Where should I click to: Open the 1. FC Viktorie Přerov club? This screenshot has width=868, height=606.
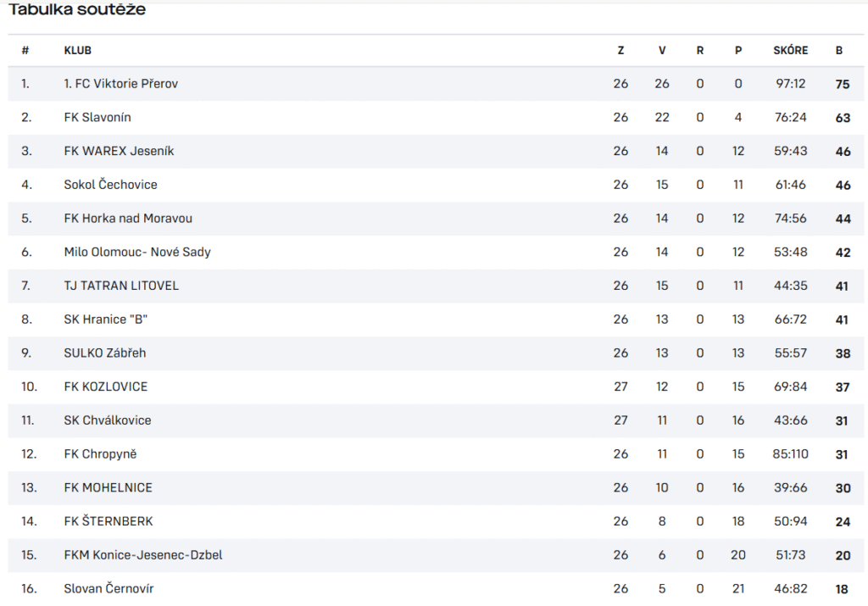(x=120, y=84)
